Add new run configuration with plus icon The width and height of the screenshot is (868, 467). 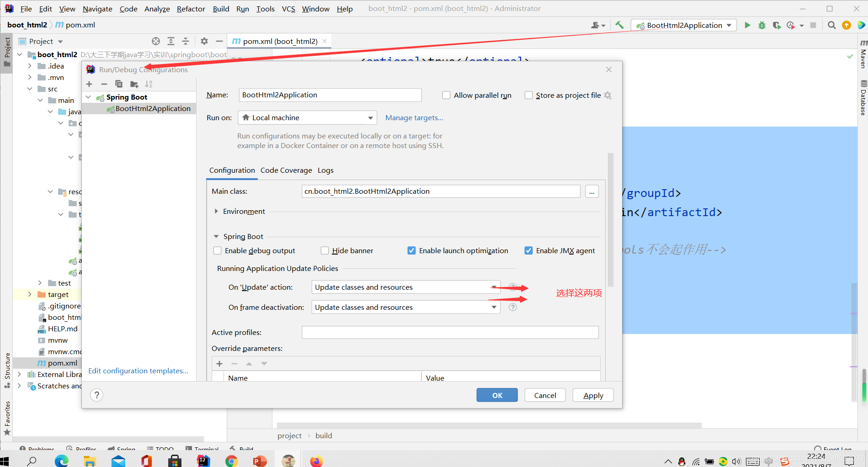(89, 84)
